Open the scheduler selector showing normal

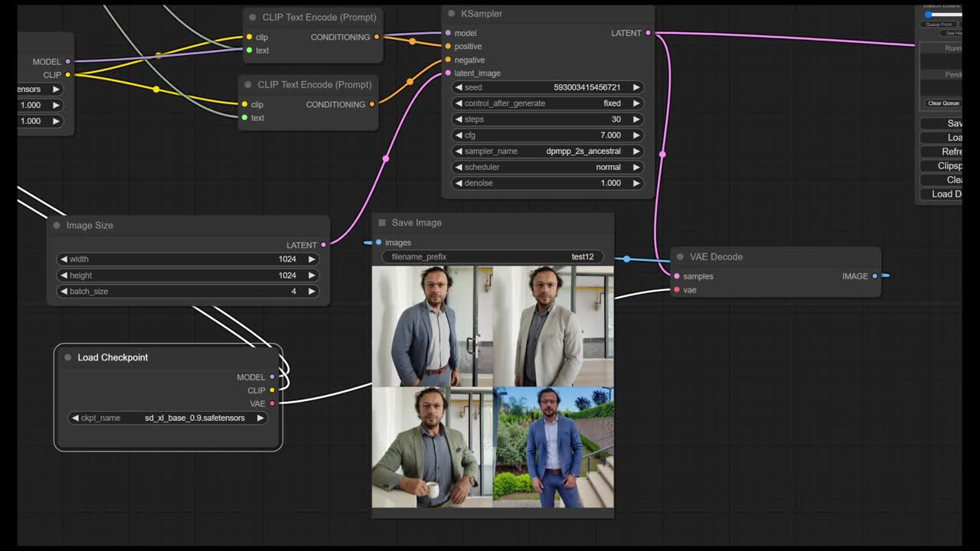click(547, 167)
